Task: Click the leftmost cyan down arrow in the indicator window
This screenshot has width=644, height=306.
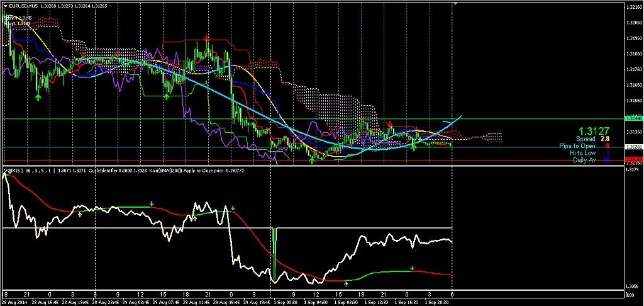Action: 152,204
